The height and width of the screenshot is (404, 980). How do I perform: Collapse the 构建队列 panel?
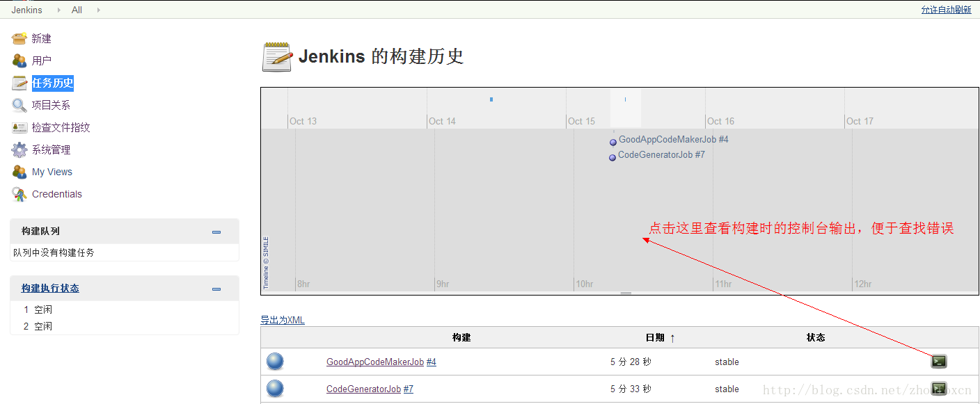point(216,232)
